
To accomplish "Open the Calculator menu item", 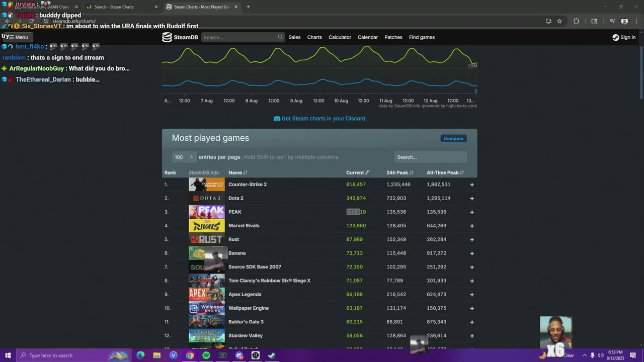I will click(x=340, y=37).
